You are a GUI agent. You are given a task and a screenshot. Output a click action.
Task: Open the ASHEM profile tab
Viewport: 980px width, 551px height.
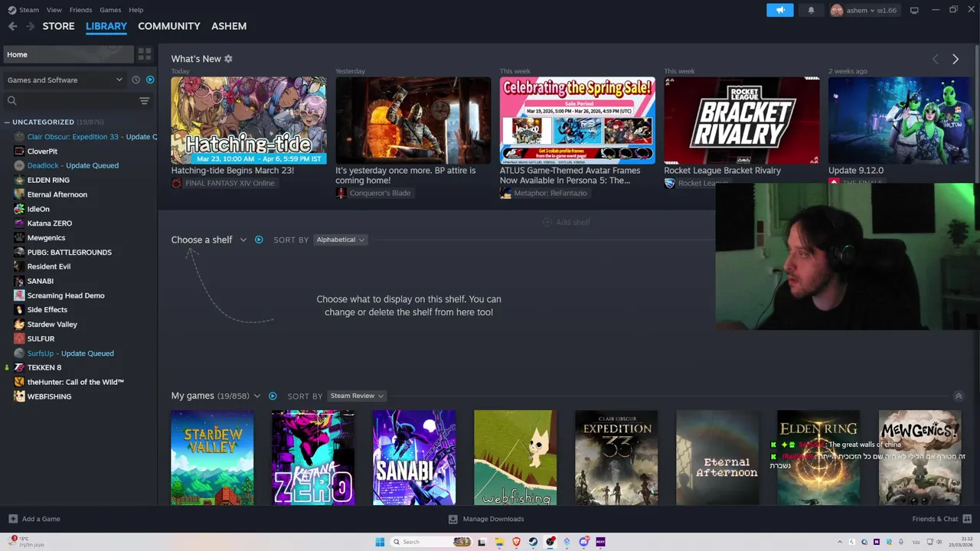point(229,26)
